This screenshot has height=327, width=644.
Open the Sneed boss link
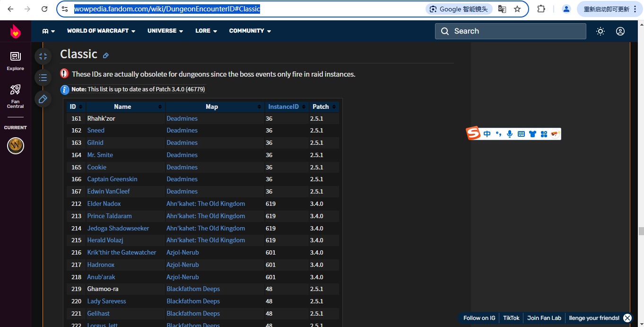point(96,131)
